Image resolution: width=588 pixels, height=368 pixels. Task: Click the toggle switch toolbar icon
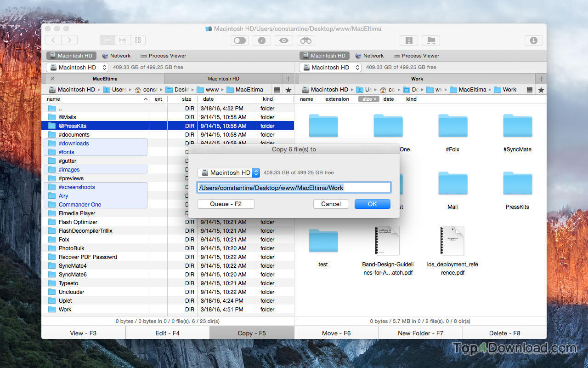coord(239,40)
